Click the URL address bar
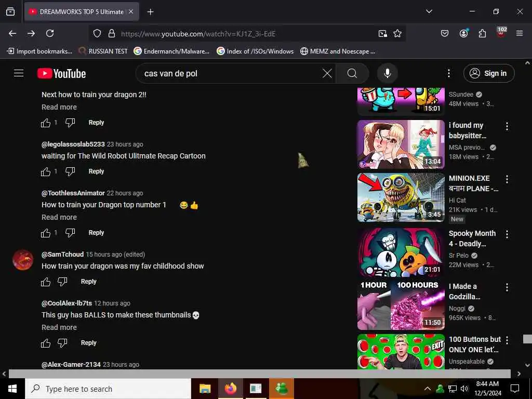The image size is (532, 399). point(248,34)
